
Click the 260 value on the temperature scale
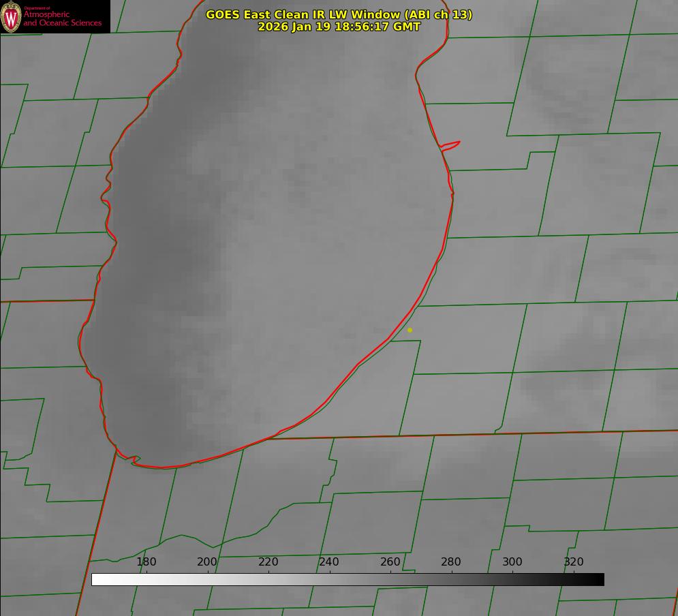click(x=390, y=561)
